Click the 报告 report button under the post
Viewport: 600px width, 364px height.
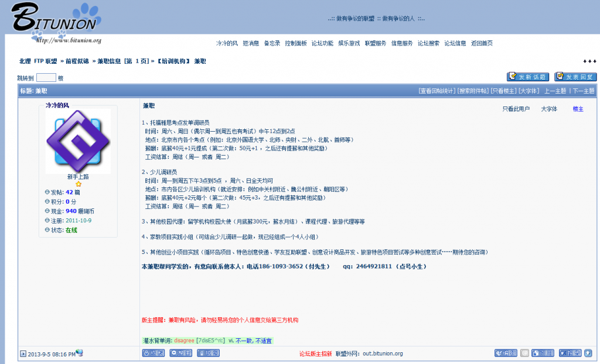tap(570, 353)
